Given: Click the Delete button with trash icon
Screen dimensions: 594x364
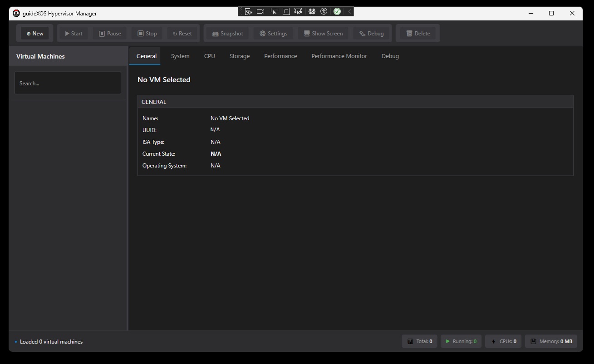Looking at the screenshot, I should coord(418,34).
